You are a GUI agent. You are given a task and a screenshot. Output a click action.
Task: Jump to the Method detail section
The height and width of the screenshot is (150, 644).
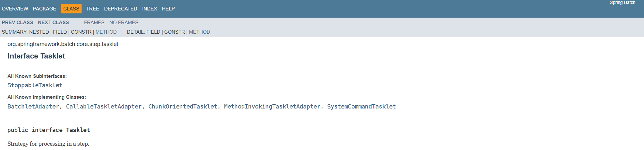tap(200, 32)
